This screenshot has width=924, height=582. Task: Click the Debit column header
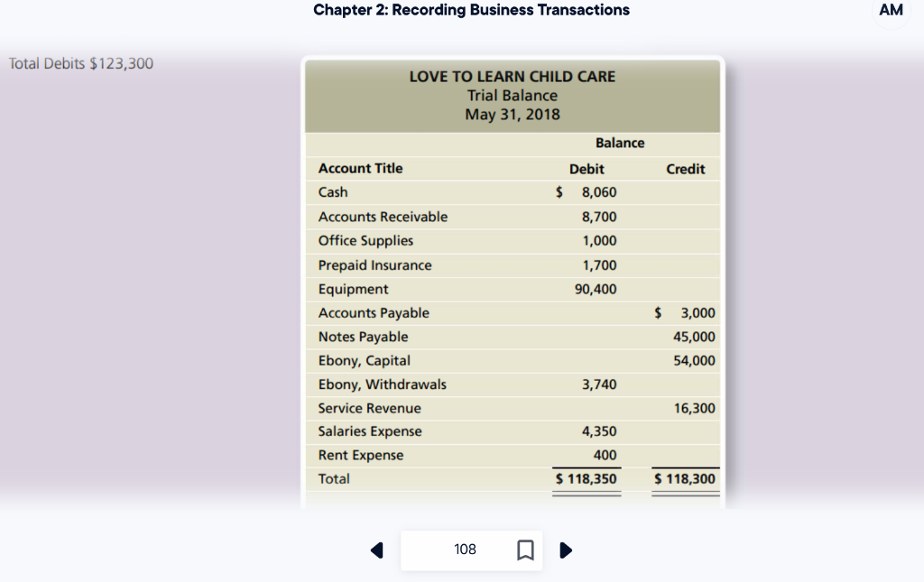(x=587, y=169)
